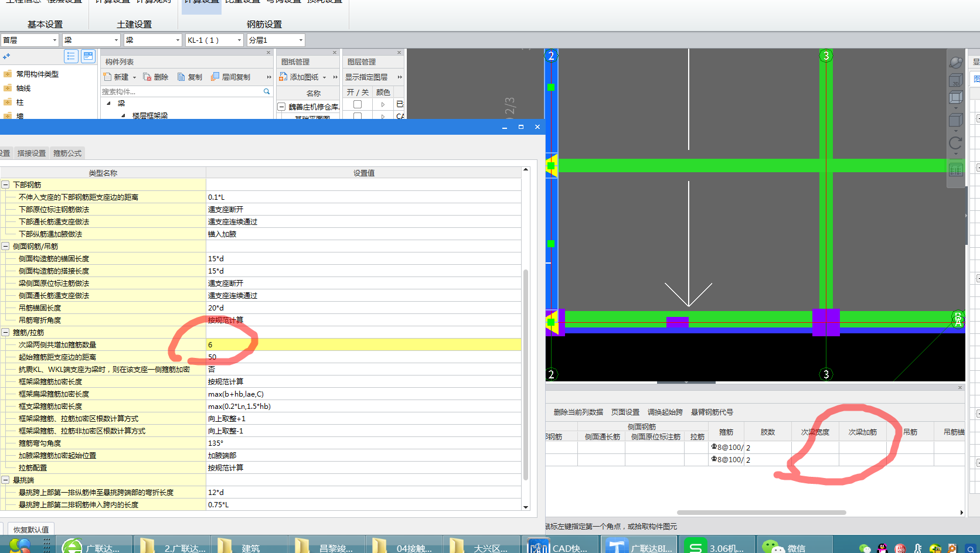Click the blue sparkle icon in navigation panel
The width and height of the screenshot is (980, 553).
pos(6,56)
